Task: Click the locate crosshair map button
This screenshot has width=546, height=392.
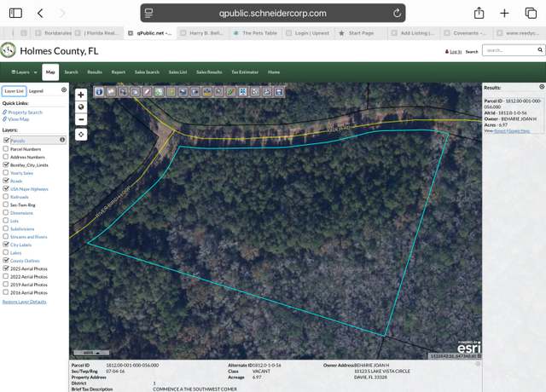Action: [x=81, y=135]
